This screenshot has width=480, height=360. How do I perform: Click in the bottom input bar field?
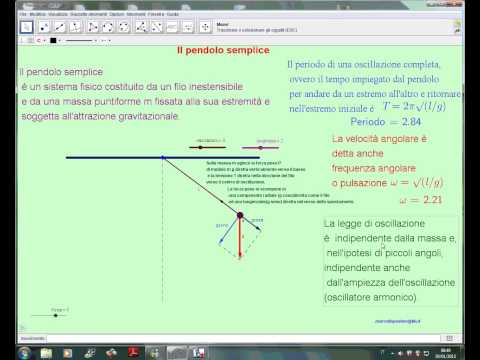point(245,338)
